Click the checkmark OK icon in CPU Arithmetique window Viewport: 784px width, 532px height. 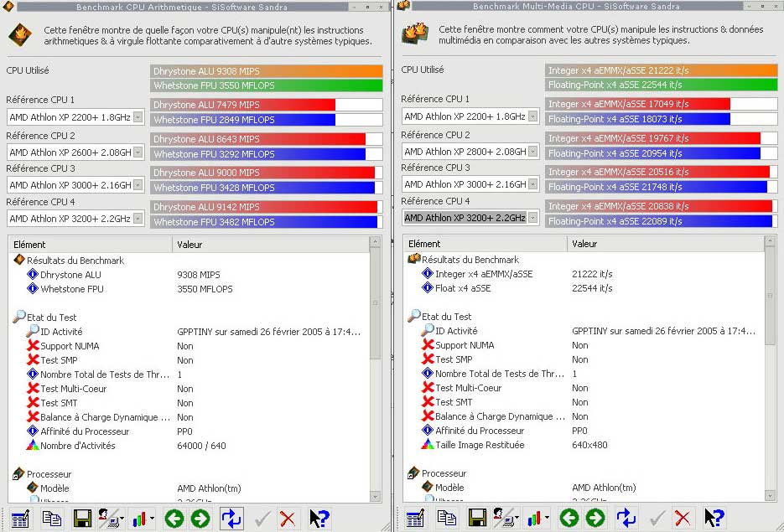[262, 519]
